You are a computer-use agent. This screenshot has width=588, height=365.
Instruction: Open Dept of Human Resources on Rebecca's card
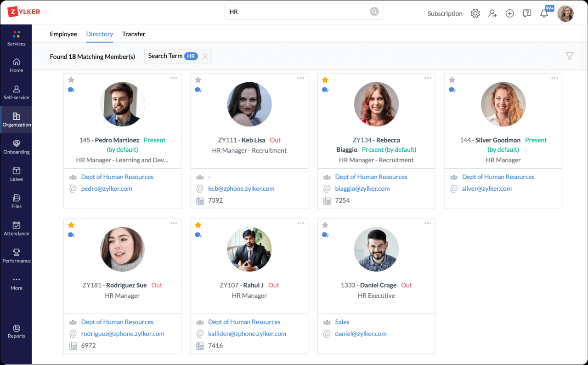click(371, 177)
